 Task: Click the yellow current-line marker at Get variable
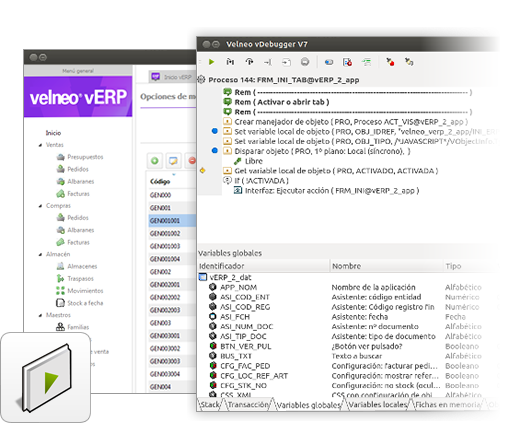click(x=202, y=171)
